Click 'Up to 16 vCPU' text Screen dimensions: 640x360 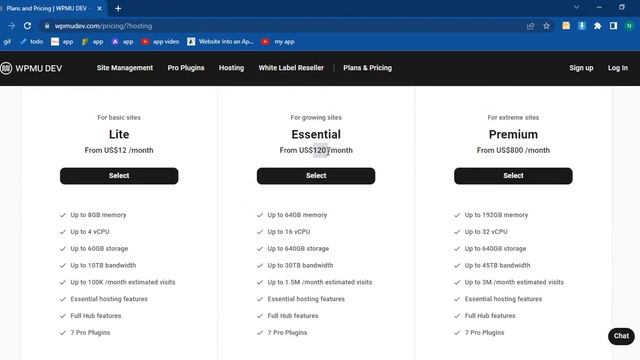click(289, 231)
